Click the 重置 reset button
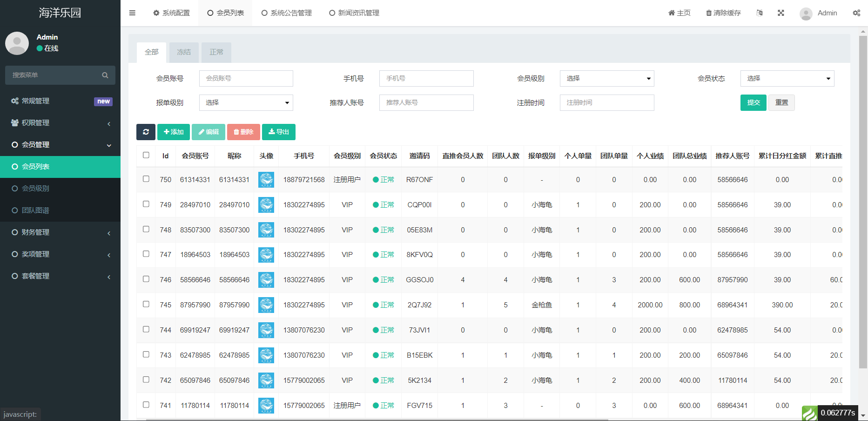Screen dimensions: 868x421 pyautogui.click(x=781, y=102)
